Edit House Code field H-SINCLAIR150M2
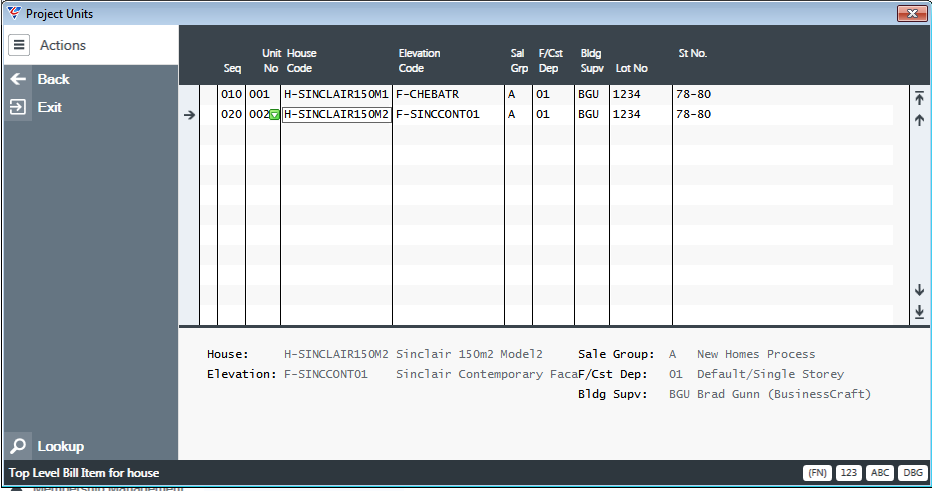Image resolution: width=932 pixels, height=491 pixels. (336, 114)
